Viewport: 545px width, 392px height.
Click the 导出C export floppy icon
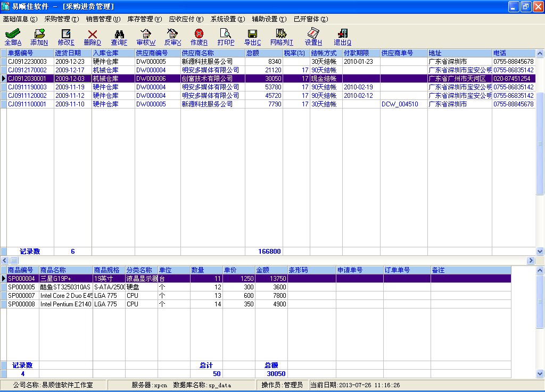coord(252,34)
